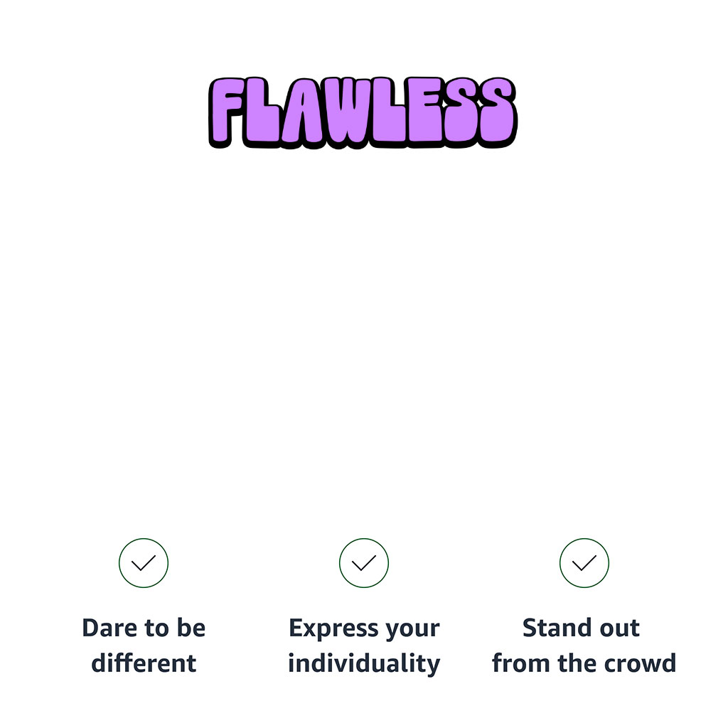Click the purple FLAWLESS logo
728x728 pixels.
click(363, 112)
